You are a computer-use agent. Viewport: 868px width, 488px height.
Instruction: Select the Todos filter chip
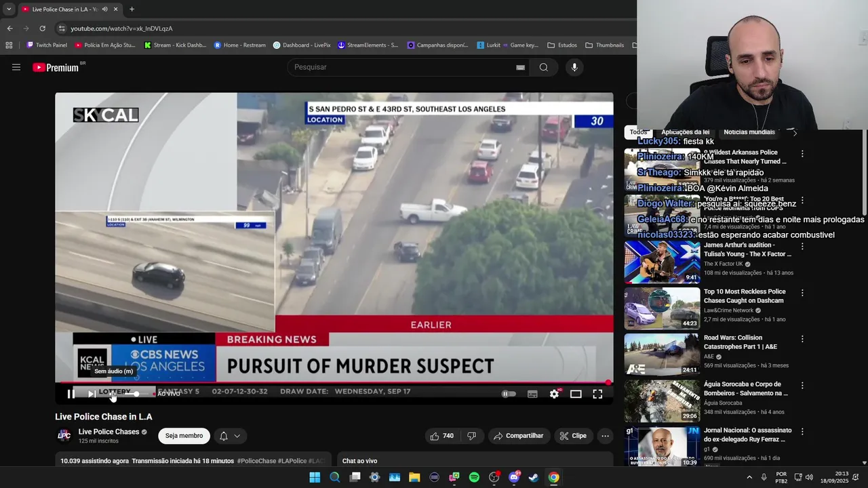pyautogui.click(x=638, y=132)
